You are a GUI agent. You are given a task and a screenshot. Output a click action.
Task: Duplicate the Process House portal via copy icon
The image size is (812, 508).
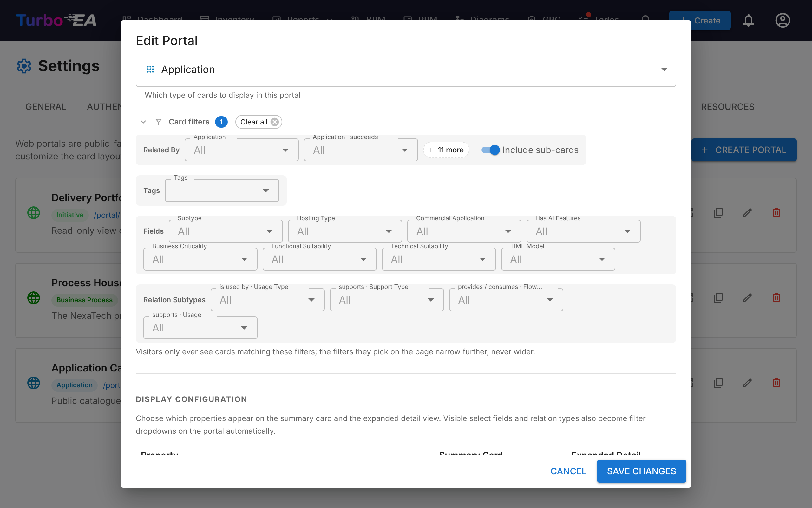tap(718, 298)
